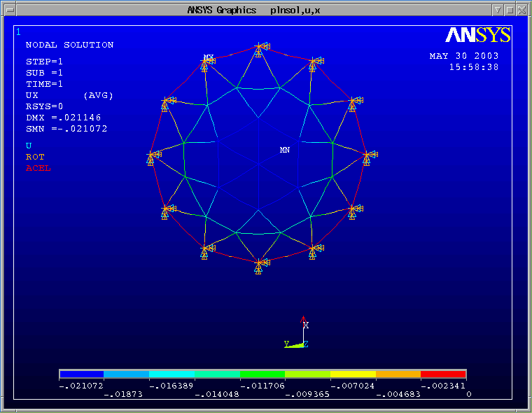Click the cyan U legend label
532x413 pixels.
[29, 146]
